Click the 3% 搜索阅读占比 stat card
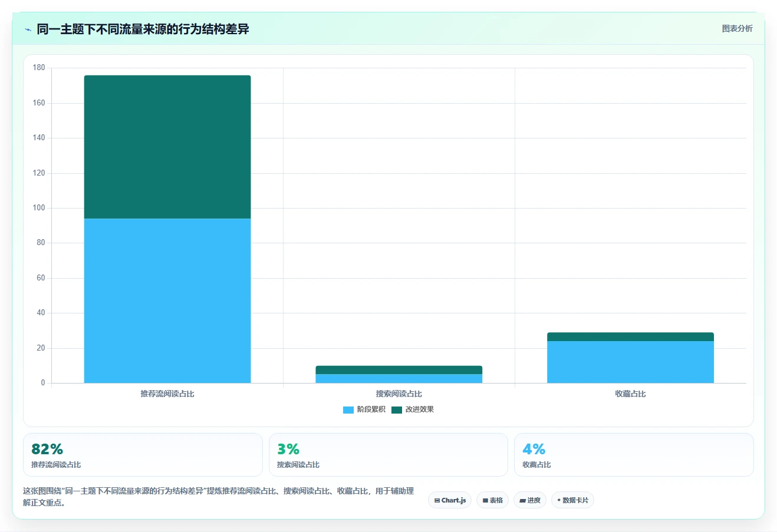This screenshot has height=532, width=777. click(x=388, y=455)
